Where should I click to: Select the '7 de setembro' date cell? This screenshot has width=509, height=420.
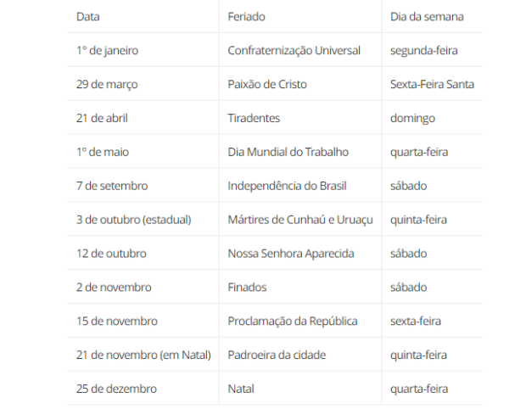[112, 186]
